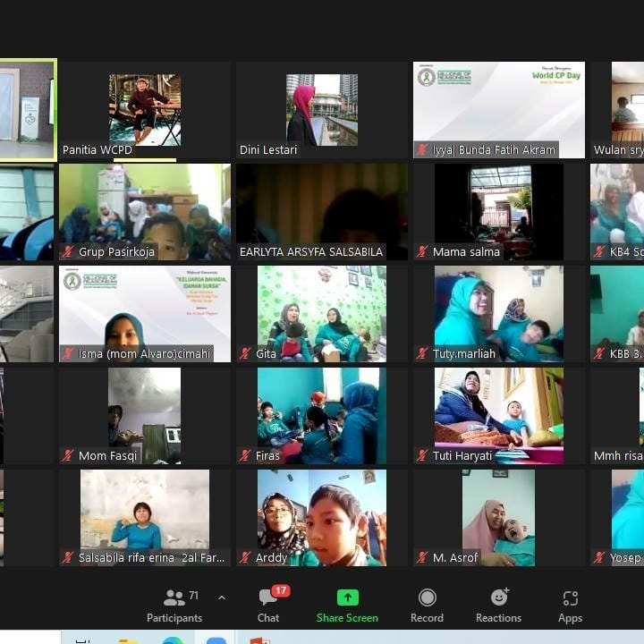The width and height of the screenshot is (644, 644).
Task: Select the highlighted active speaker tile
Action: point(28,110)
